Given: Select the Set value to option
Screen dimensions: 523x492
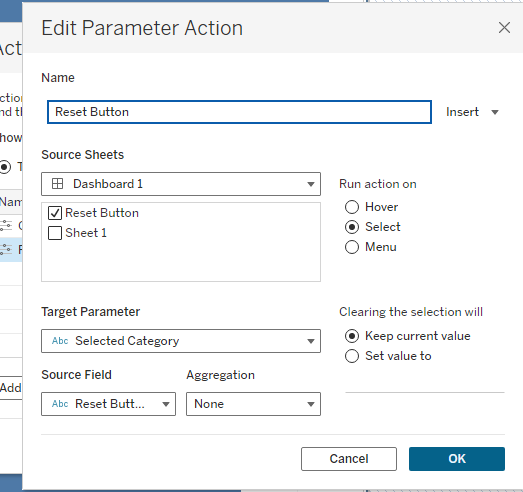Looking at the screenshot, I should [x=352, y=356].
